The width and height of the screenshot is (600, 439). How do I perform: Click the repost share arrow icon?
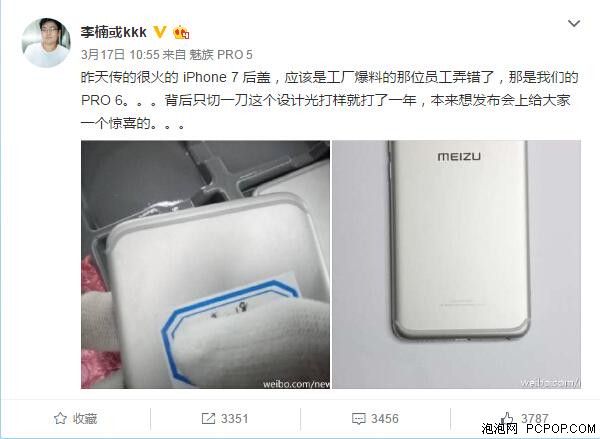coord(208,418)
